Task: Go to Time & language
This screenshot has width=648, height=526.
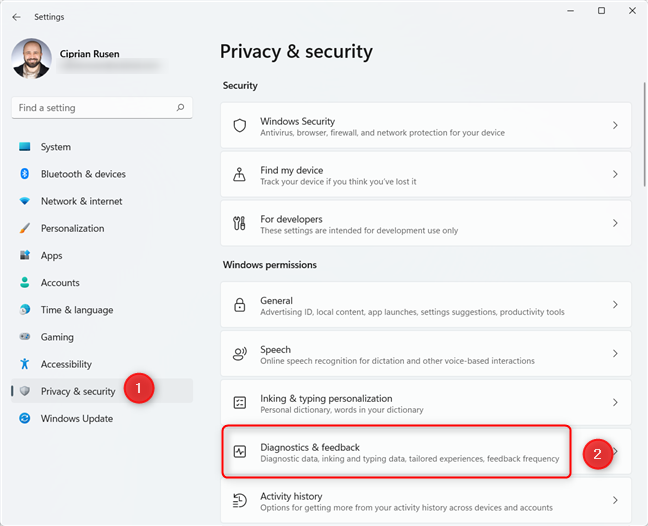Action: [102, 309]
